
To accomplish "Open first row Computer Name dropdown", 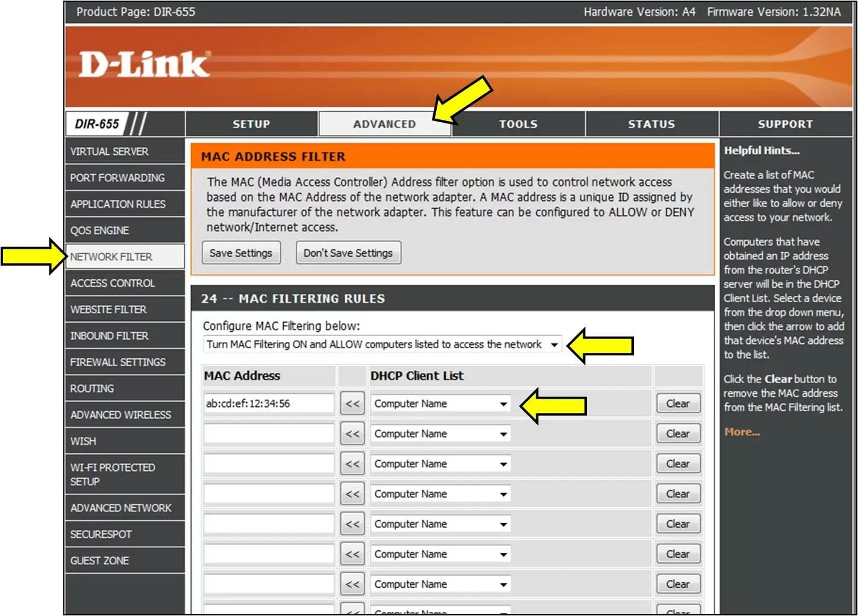I will [x=440, y=403].
